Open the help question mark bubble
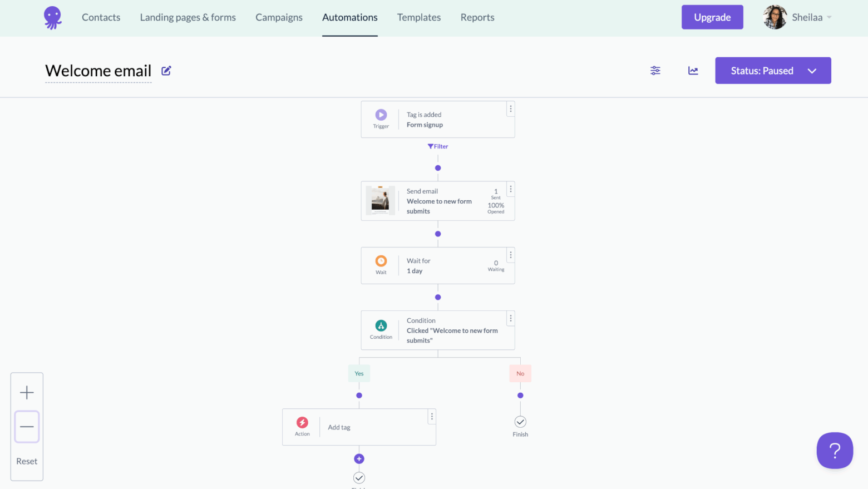This screenshot has height=489, width=868. click(835, 451)
